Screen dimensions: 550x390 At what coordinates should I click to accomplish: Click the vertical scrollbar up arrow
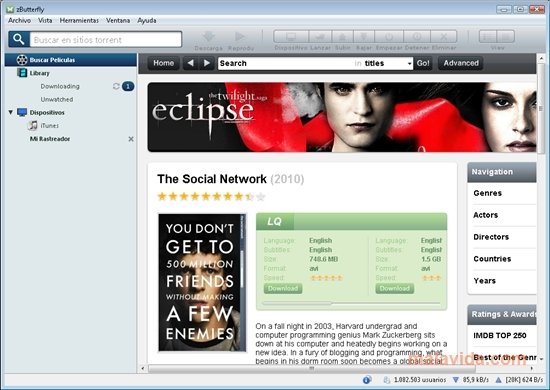point(541,58)
